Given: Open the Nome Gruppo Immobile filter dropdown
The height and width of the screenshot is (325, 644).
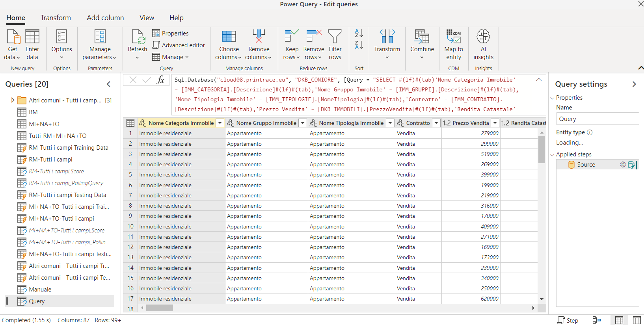Looking at the screenshot, I should [303, 123].
